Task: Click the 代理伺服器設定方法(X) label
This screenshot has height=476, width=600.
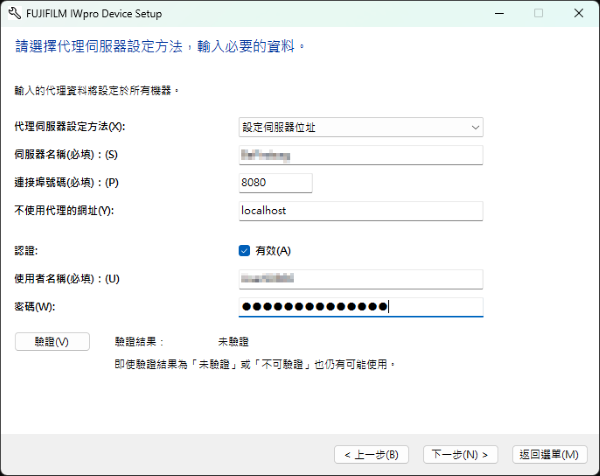Action: (x=70, y=127)
